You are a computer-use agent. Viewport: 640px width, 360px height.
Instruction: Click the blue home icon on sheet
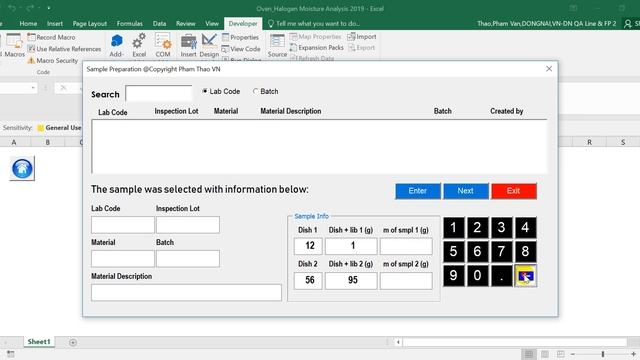(x=22, y=168)
